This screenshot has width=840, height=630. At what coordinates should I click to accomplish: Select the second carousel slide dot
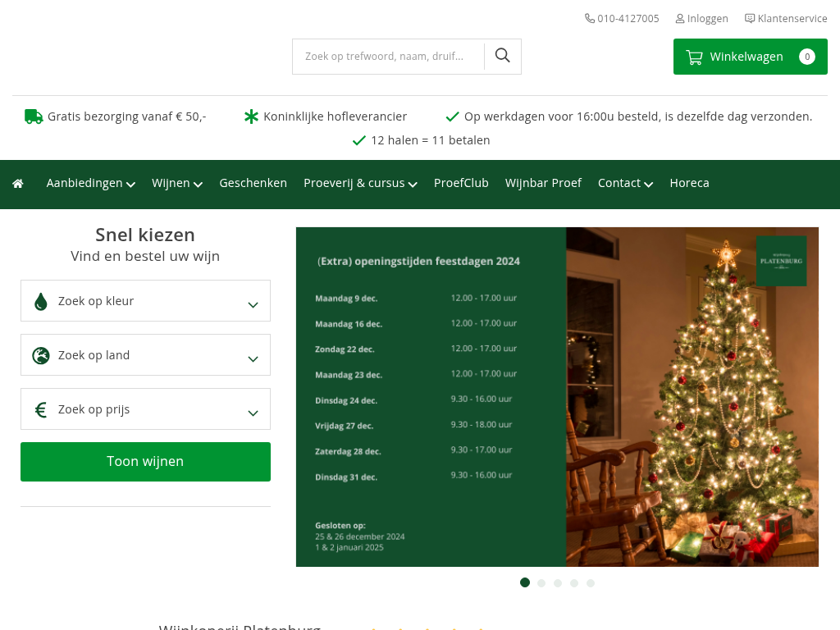541,583
